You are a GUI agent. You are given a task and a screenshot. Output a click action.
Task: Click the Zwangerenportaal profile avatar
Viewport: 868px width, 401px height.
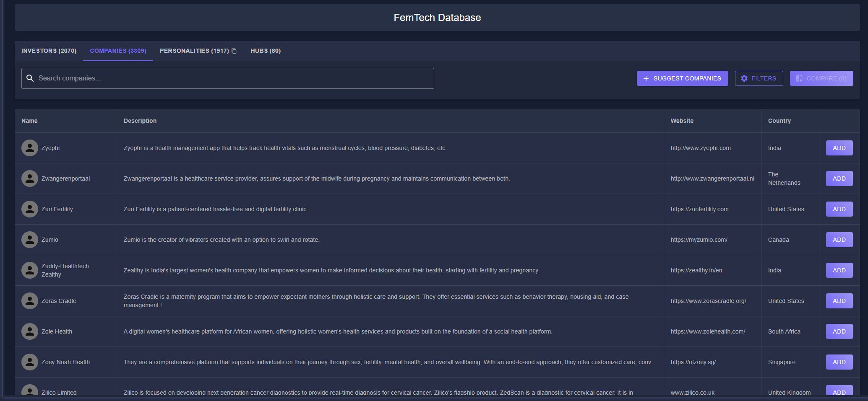(x=30, y=179)
